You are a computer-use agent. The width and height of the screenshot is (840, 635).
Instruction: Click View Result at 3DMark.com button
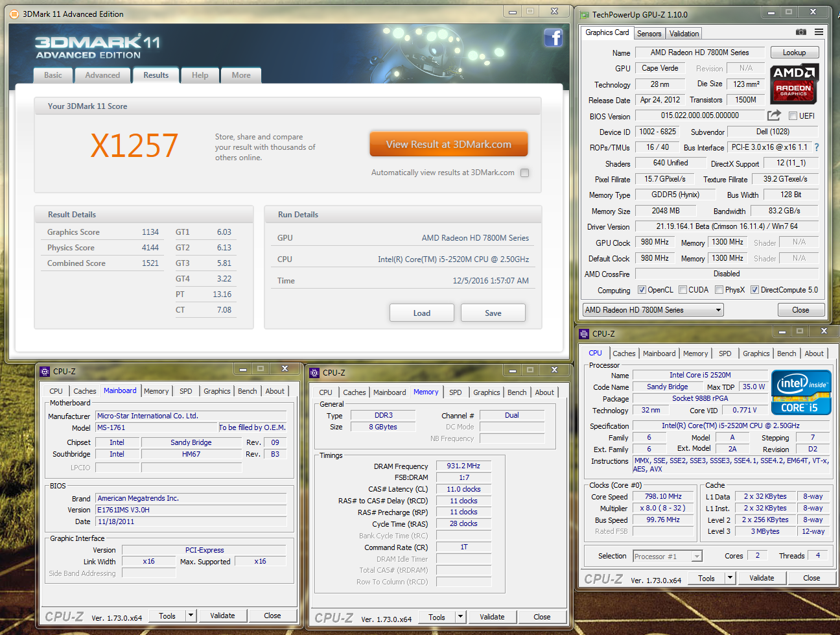(449, 145)
